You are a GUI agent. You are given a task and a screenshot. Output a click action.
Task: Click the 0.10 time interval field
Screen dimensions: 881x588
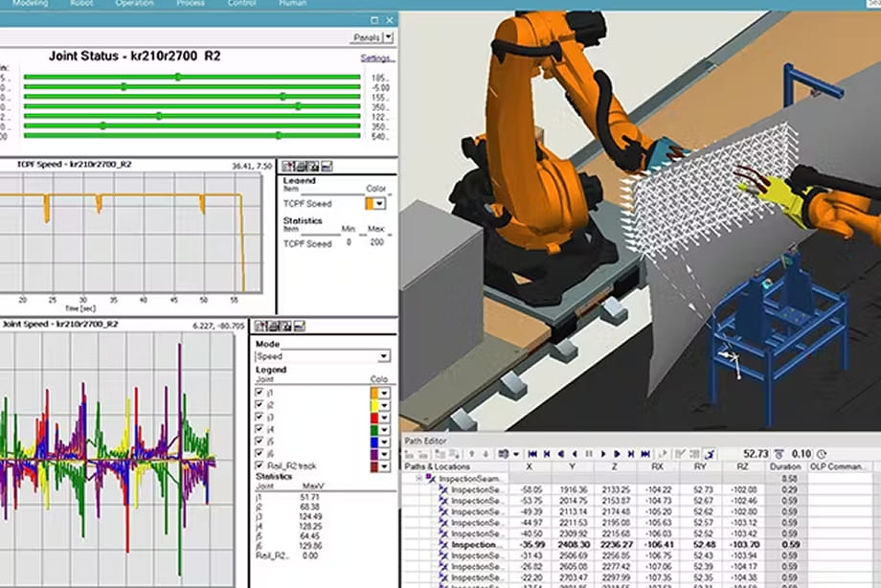tap(802, 454)
